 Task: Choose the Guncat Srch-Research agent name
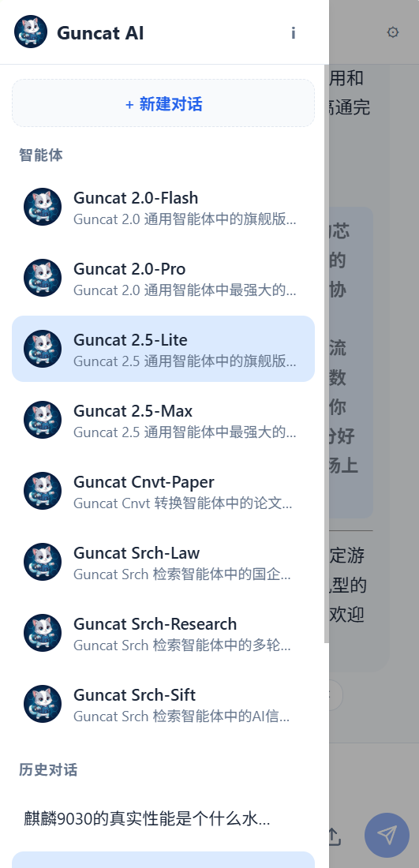155,624
